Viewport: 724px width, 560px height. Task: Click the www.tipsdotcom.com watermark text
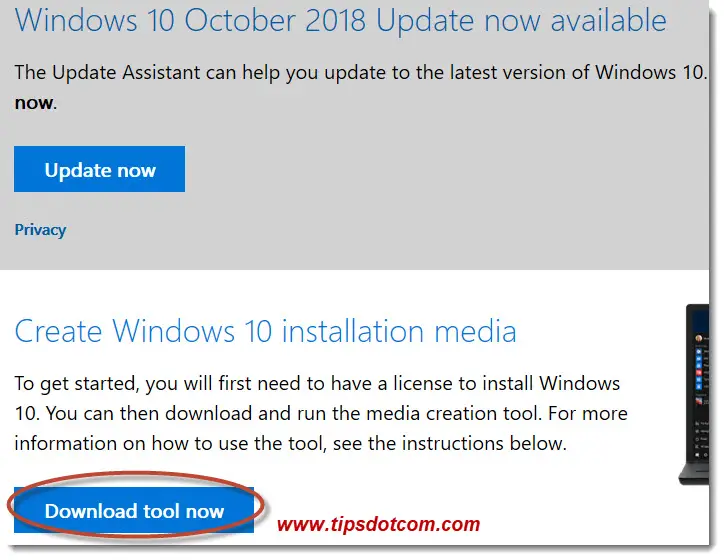pyautogui.click(x=378, y=524)
